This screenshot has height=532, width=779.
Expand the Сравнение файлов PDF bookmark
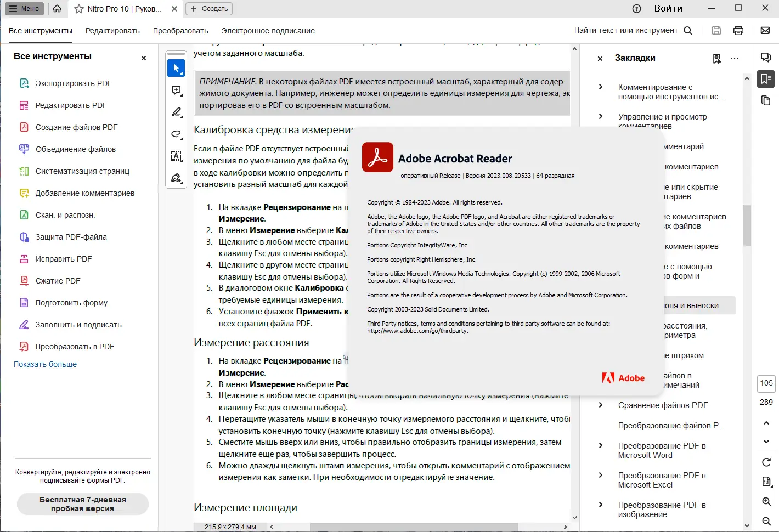point(602,405)
